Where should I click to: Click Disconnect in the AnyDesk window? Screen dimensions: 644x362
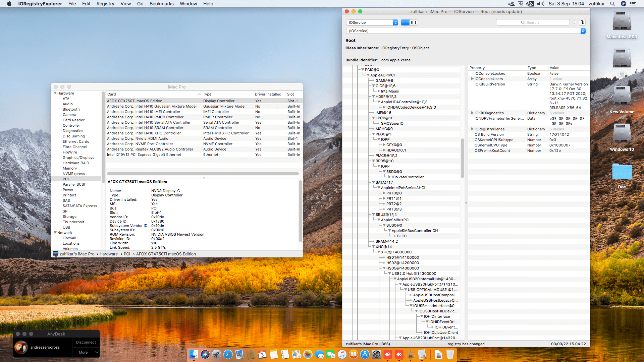(x=86, y=342)
